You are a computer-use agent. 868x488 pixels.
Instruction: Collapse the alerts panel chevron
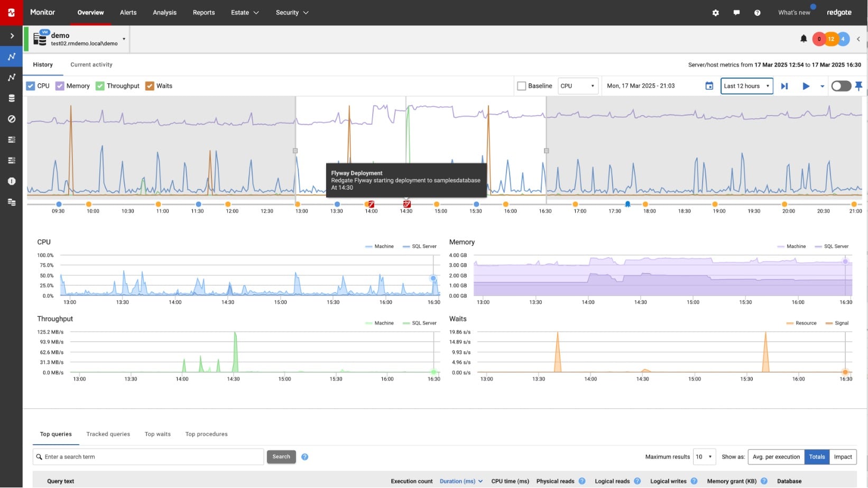[x=858, y=39]
